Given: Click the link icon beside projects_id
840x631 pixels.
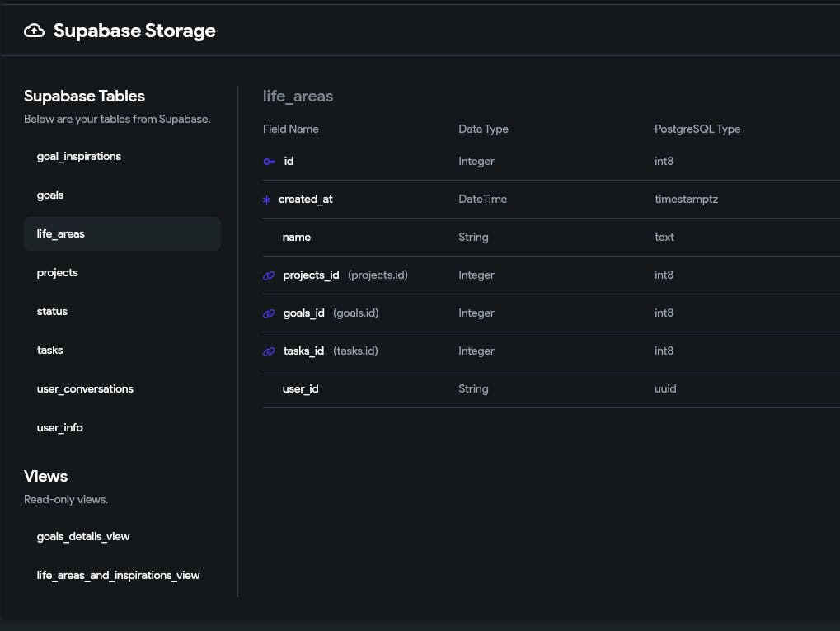Looking at the screenshot, I should [x=269, y=275].
